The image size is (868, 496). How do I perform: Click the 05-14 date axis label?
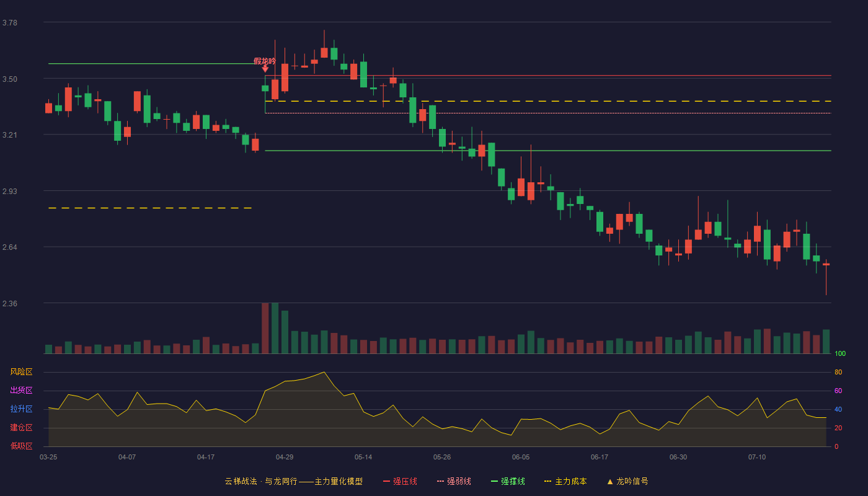click(363, 457)
